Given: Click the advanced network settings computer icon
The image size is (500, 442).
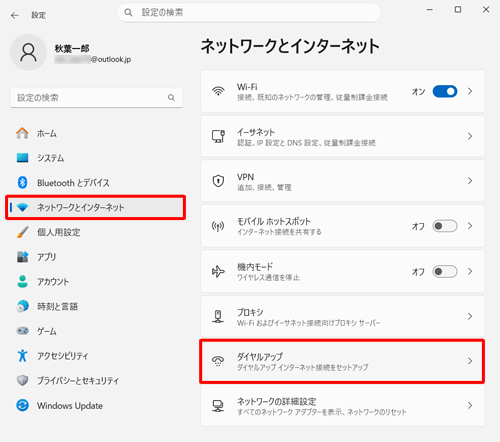Looking at the screenshot, I should [218, 406].
